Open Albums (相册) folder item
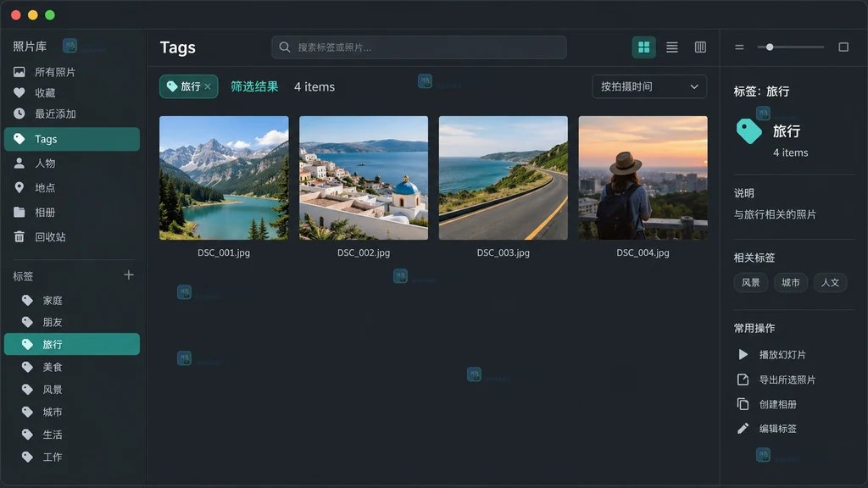 [x=72, y=212]
